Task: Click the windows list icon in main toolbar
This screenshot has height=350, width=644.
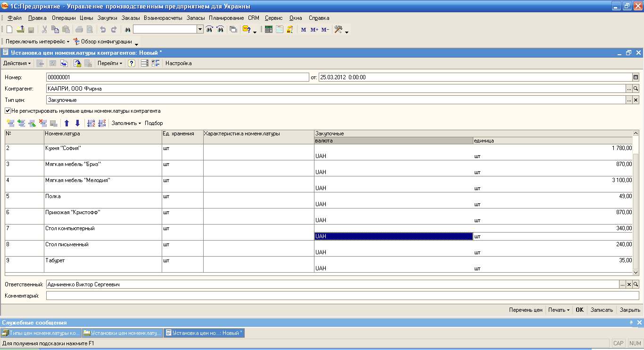Action: (233, 29)
